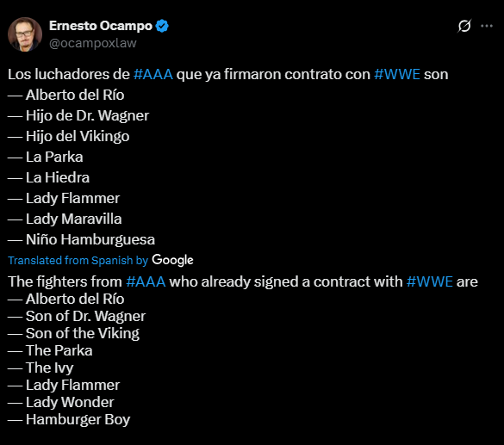504x445 pixels.
Task: Click #AAA hashtag in Spanish text
Action: click(153, 74)
